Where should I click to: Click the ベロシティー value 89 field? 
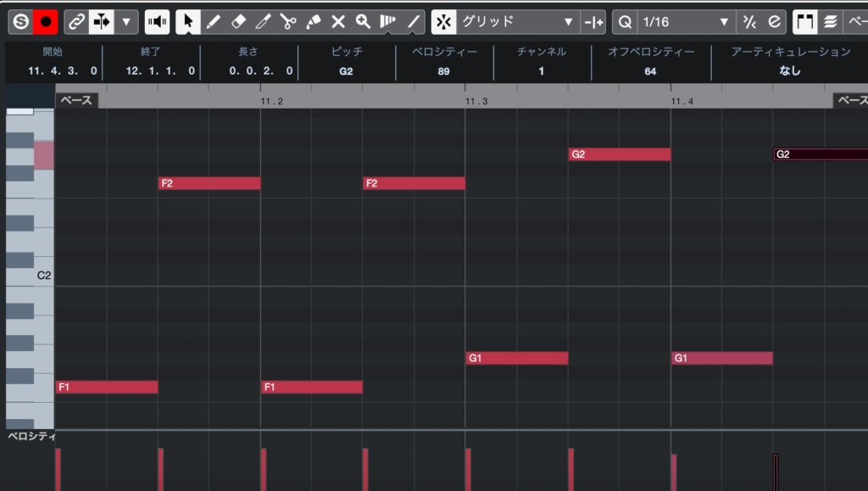pos(443,71)
